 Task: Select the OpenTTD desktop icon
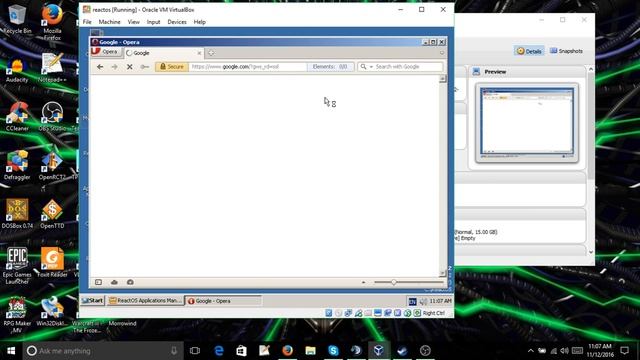coord(52,213)
